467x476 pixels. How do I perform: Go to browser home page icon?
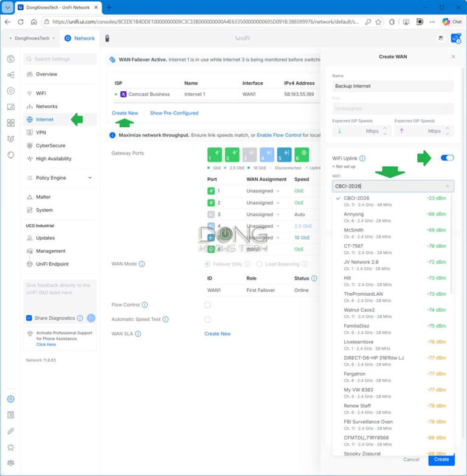pos(33,22)
